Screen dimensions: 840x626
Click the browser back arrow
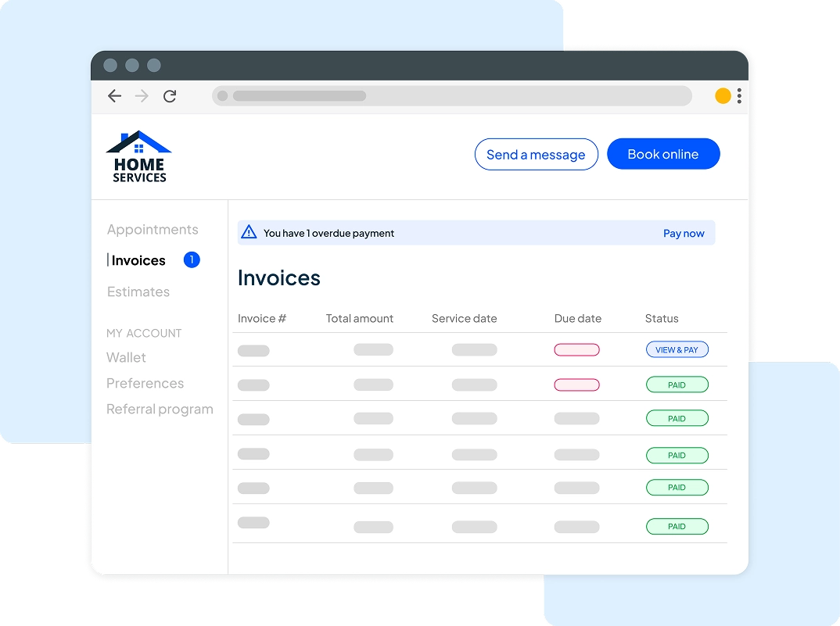tap(114, 95)
